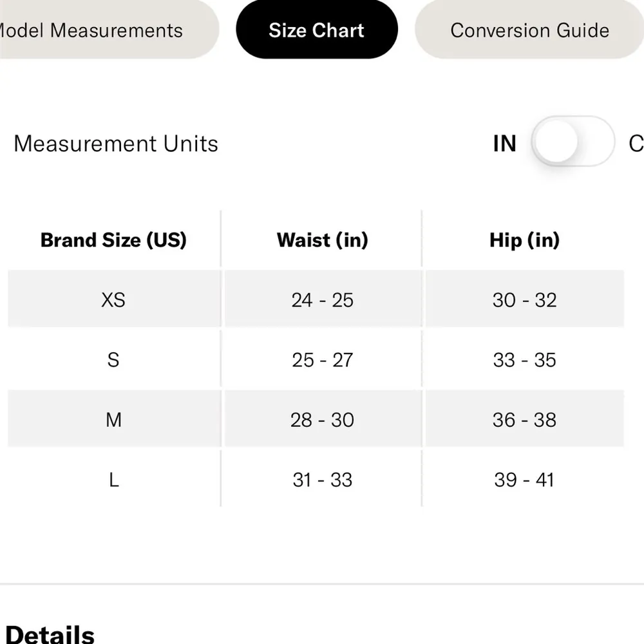
Task: Click waist value 28 - 30
Action: (x=322, y=420)
